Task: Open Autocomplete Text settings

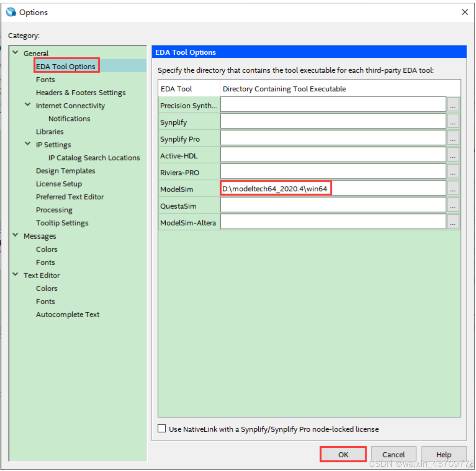Action: [x=68, y=315]
